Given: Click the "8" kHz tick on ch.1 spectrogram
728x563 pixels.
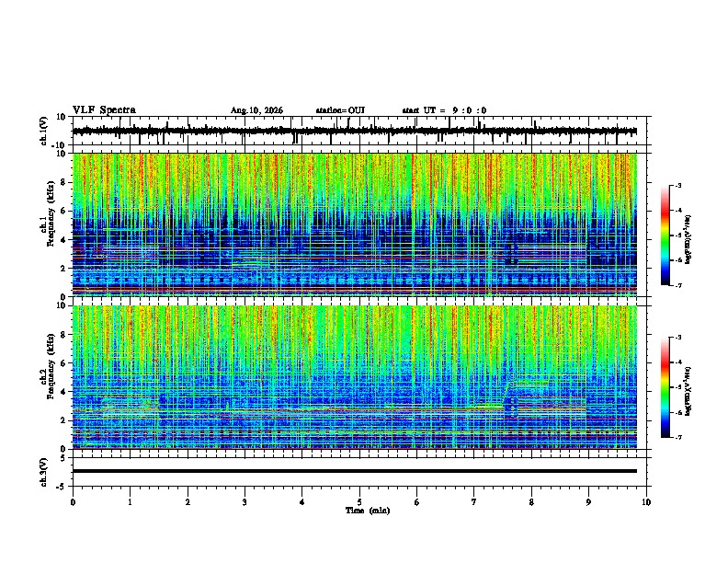Looking at the screenshot, I should 64,182.
